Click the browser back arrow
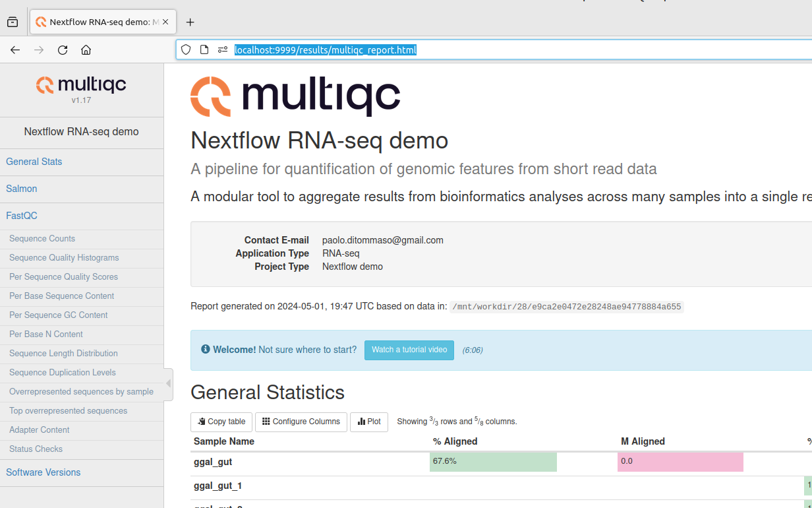The height and width of the screenshot is (508, 812). tap(15, 50)
